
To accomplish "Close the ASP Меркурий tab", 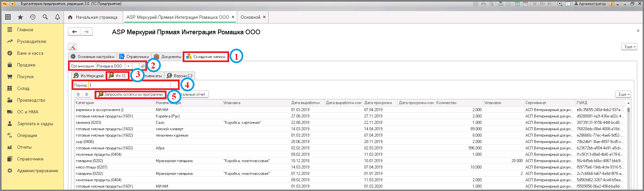I will (233, 17).
